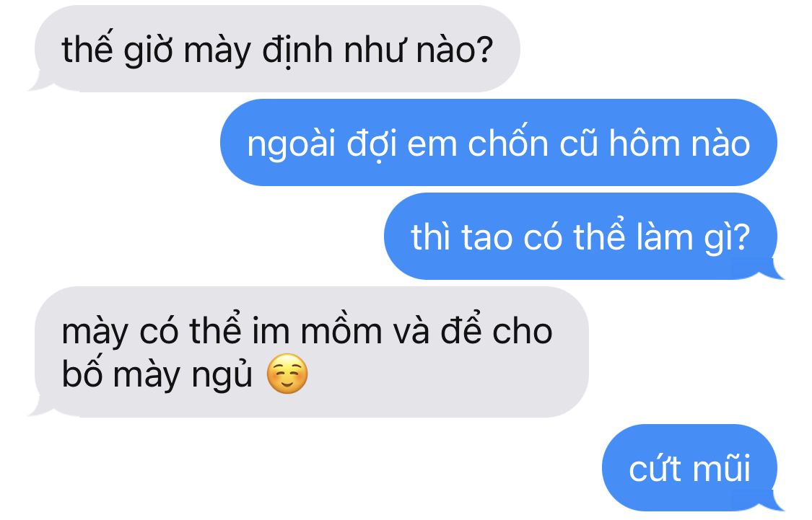Click the word "hôm" in the blue bubble
The height and width of the screenshot is (520, 812).
pyautogui.click(x=642, y=143)
